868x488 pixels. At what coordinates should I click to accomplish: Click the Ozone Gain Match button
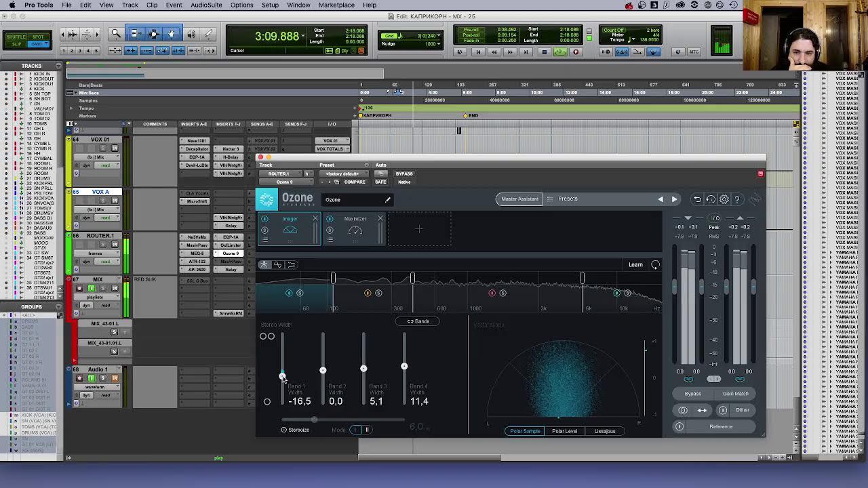pos(736,394)
